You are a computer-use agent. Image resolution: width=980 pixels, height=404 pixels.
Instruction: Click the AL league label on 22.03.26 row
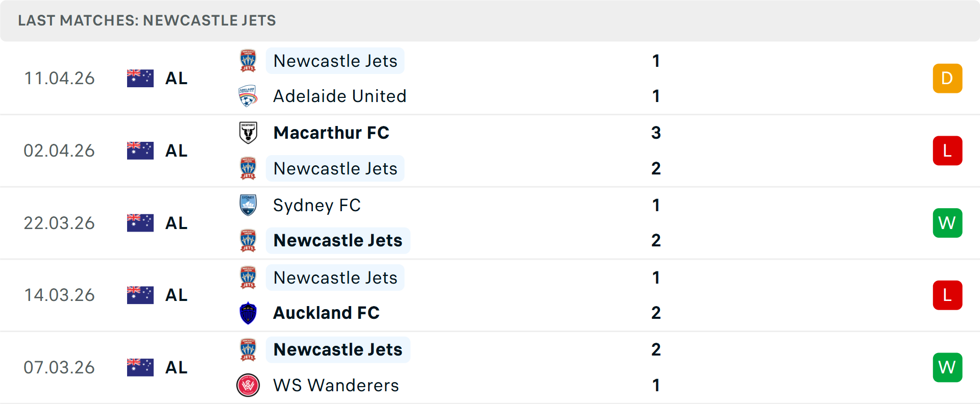[x=176, y=223]
